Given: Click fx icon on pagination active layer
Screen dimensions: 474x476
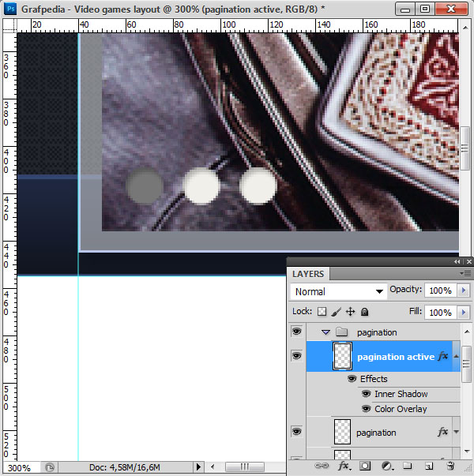Looking at the screenshot, I should tap(443, 356).
